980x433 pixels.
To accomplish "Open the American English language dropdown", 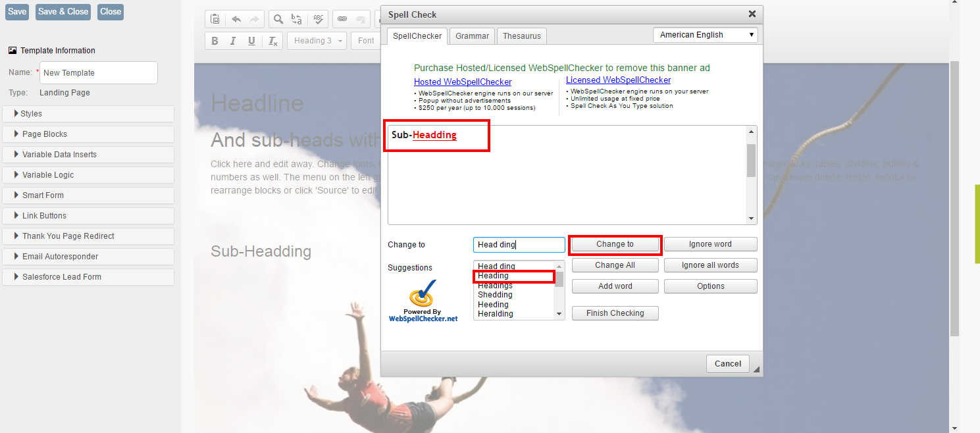I will pos(706,35).
